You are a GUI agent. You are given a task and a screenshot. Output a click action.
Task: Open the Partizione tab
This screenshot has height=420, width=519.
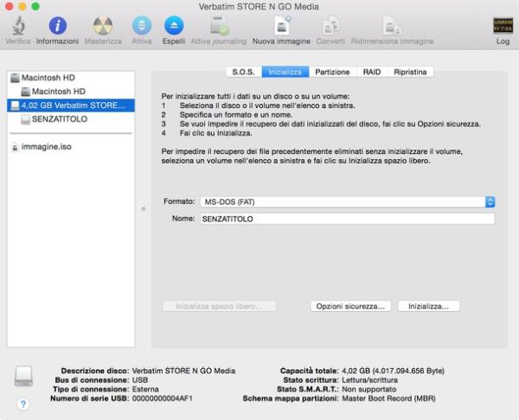point(332,72)
